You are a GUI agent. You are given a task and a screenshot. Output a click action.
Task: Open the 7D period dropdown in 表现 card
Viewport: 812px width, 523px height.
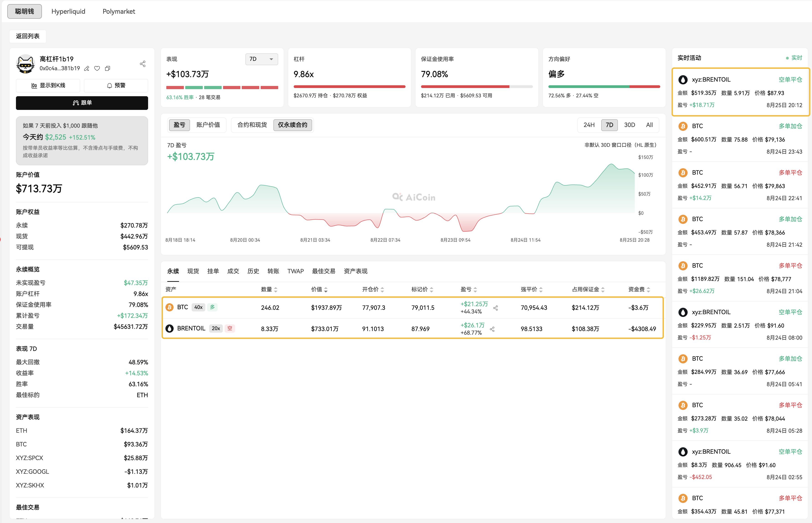262,59
